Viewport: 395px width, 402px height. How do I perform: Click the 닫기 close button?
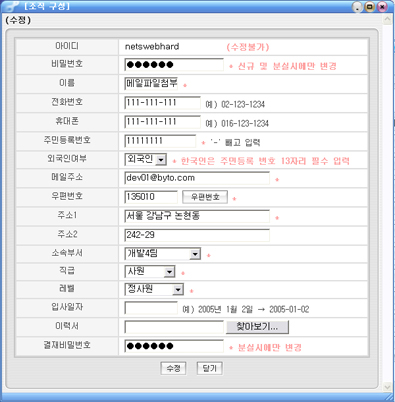210,368
